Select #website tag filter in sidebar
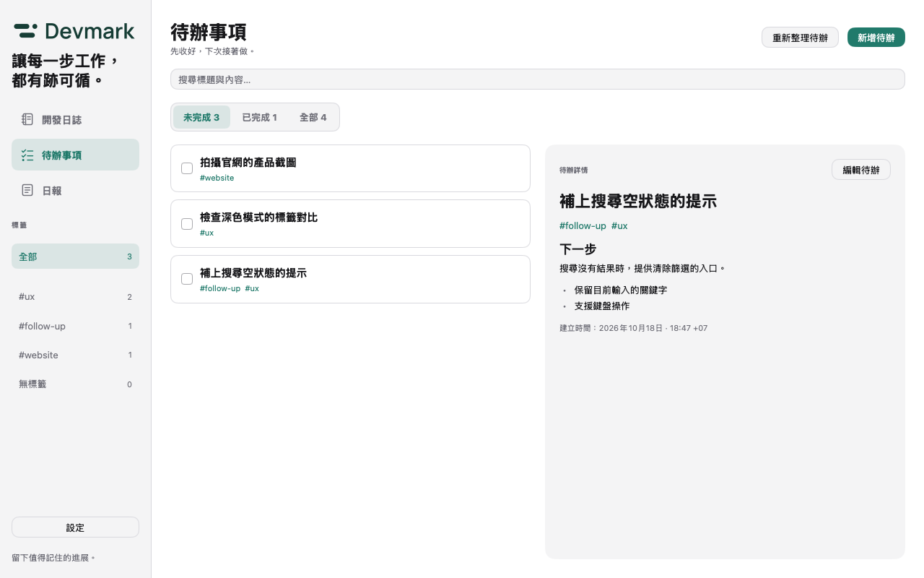Viewport: 924px width, 578px height. click(x=75, y=355)
